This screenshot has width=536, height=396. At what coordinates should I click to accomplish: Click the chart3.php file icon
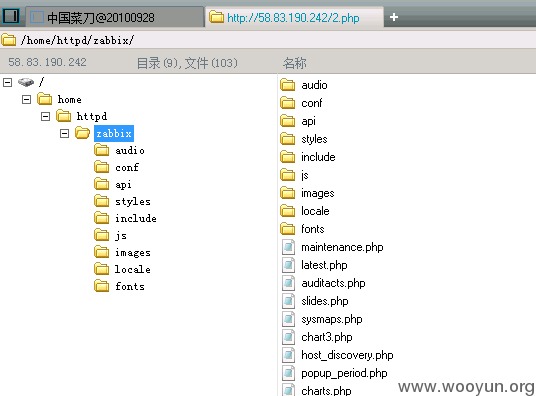click(x=288, y=337)
